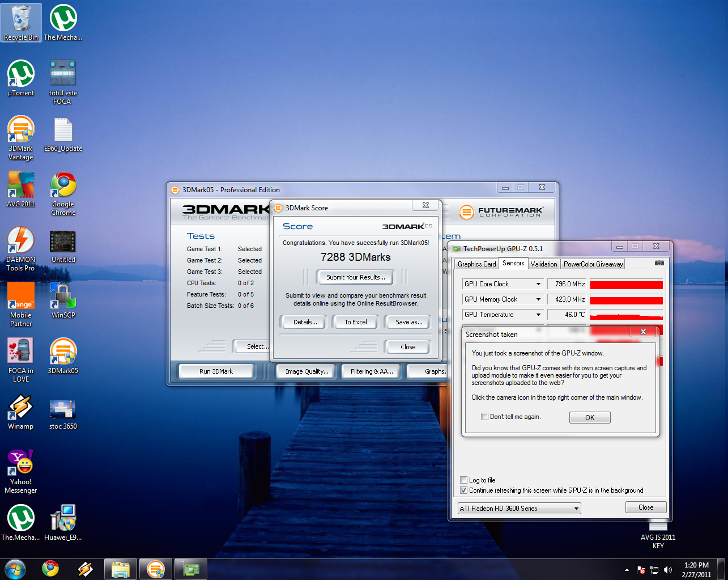The height and width of the screenshot is (580, 728).
Task: Open 3DMark Vantage desktop shortcut
Action: point(21,138)
